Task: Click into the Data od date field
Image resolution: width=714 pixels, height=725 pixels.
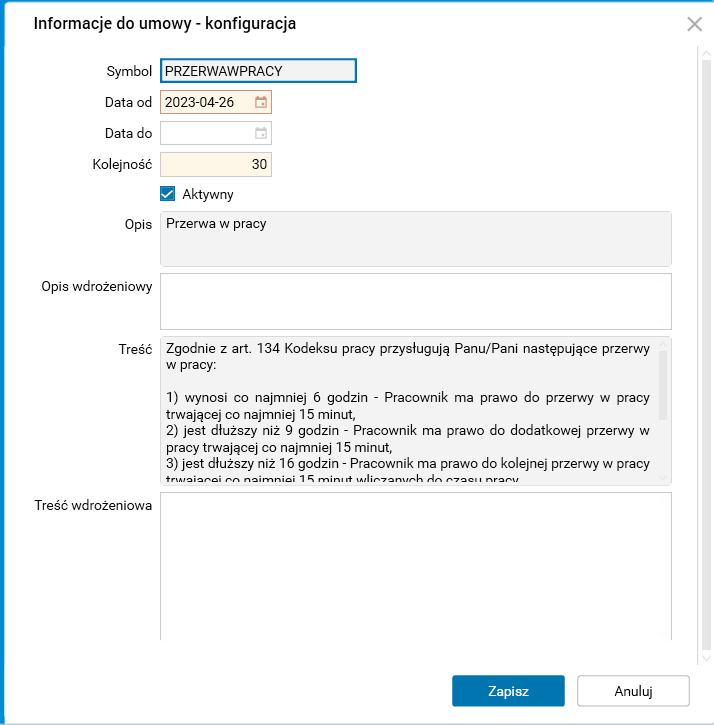Action: pyautogui.click(x=206, y=102)
